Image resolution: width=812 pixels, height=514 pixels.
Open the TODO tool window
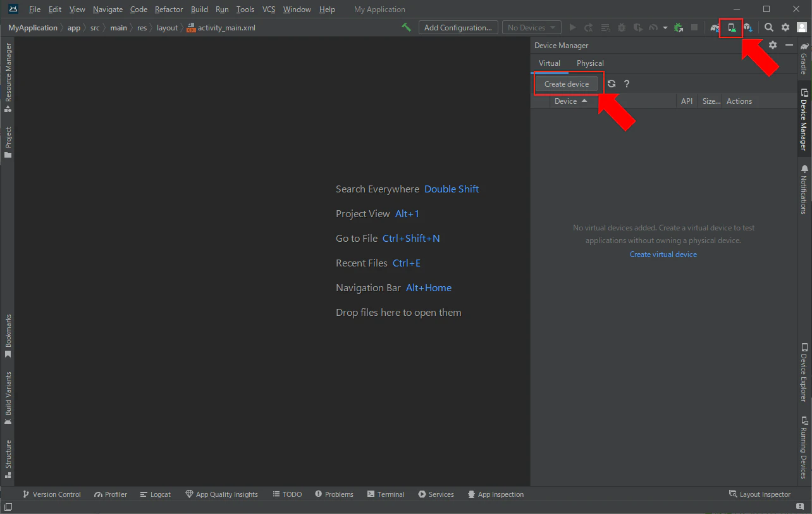[x=287, y=494]
